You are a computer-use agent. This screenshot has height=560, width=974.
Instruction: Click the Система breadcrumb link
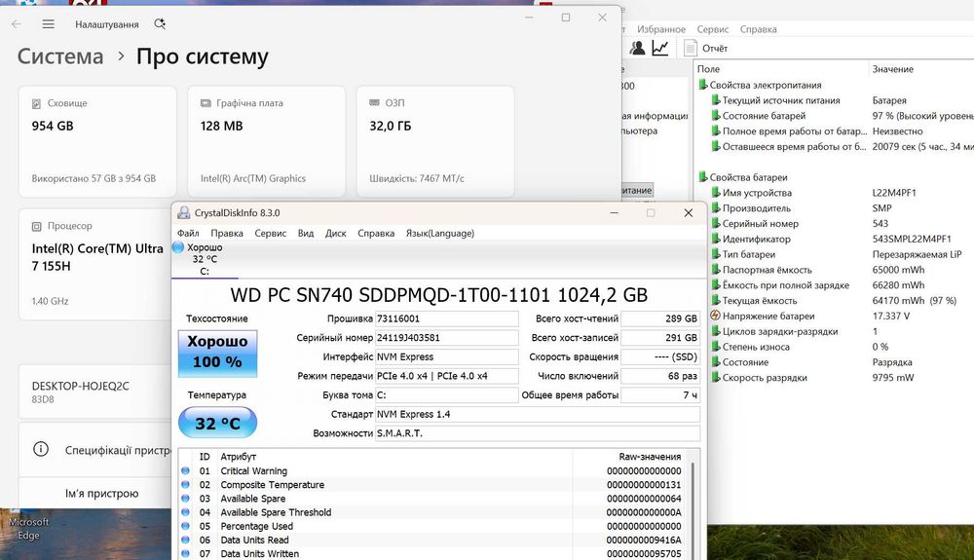(60, 56)
